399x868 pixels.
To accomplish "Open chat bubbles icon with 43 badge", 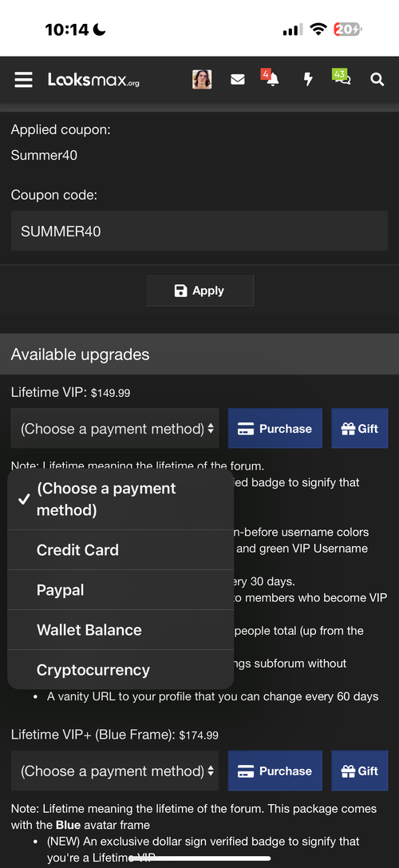I will (342, 79).
